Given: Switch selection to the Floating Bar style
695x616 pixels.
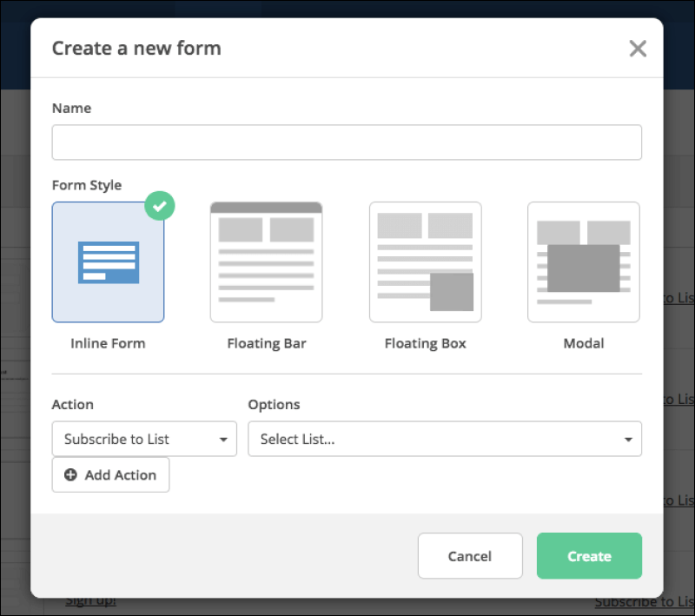Looking at the screenshot, I should point(266,262).
